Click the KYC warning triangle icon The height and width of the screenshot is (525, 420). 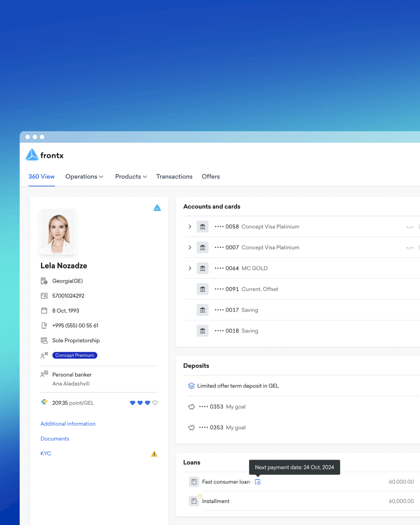[x=154, y=453]
